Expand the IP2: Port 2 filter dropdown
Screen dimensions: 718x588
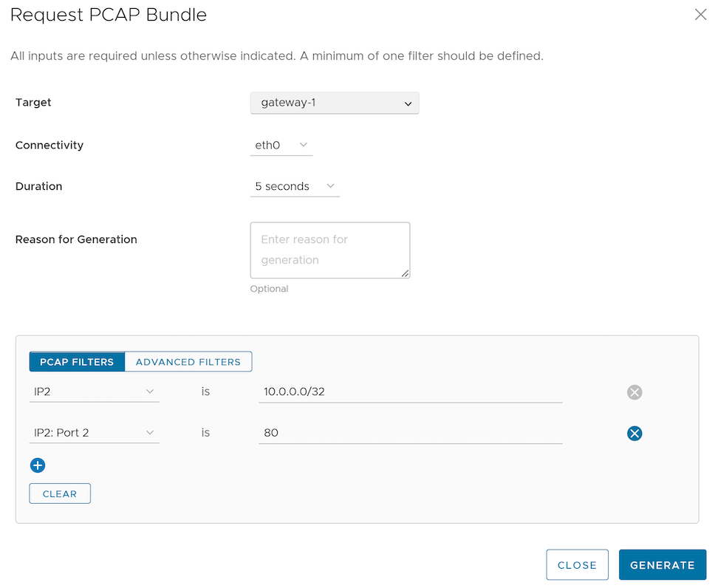tap(94, 433)
